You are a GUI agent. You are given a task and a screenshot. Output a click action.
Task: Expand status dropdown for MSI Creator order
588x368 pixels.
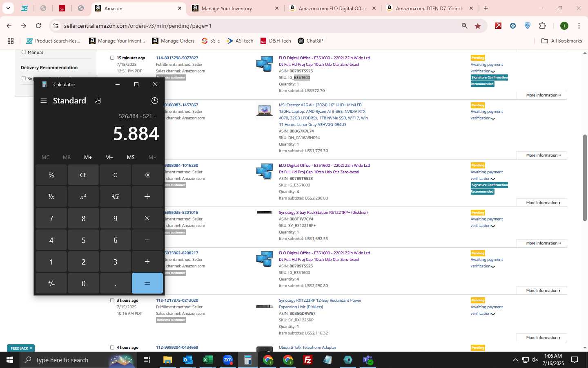pyautogui.click(x=493, y=119)
